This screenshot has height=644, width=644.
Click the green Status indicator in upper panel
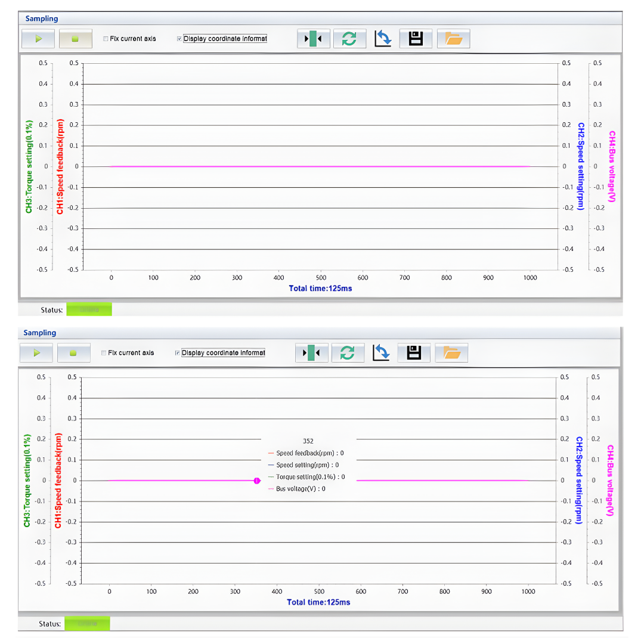89,309
